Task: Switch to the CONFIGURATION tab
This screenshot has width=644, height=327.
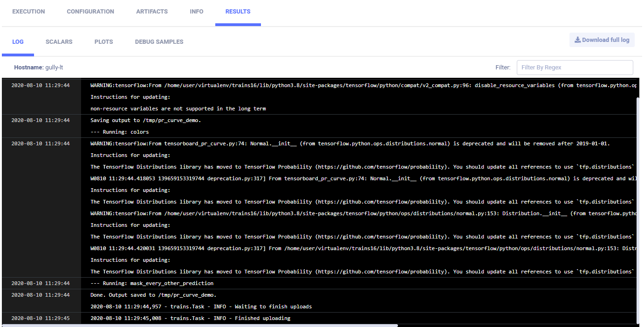Action: [x=90, y=12]
